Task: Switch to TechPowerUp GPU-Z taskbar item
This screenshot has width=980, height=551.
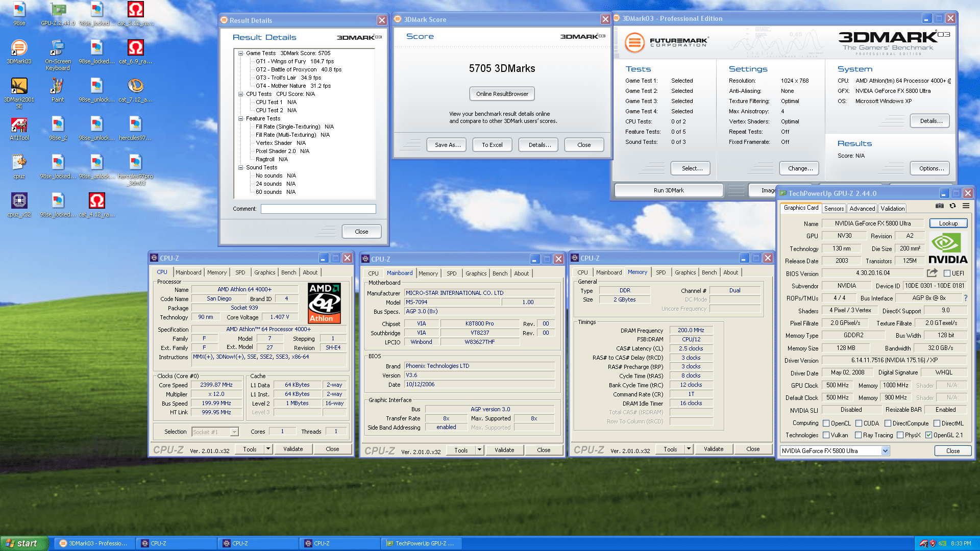Action: tap(421, 543)
